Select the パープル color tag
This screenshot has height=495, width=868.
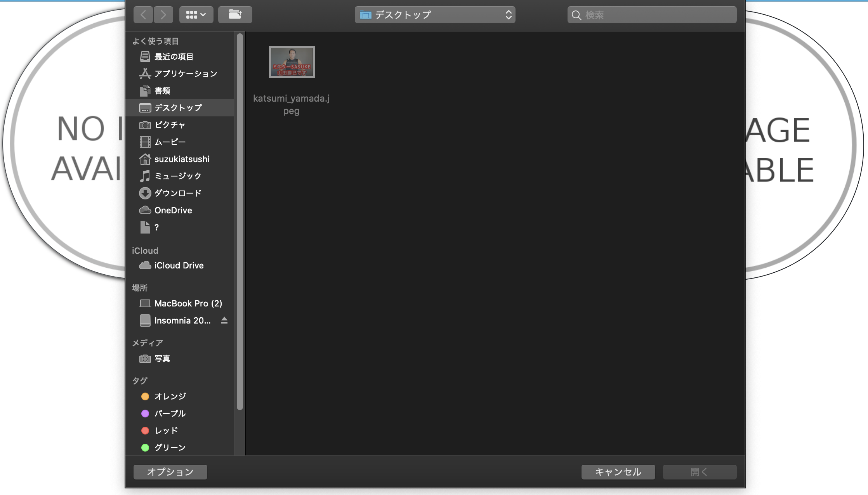tap(170, 413)
